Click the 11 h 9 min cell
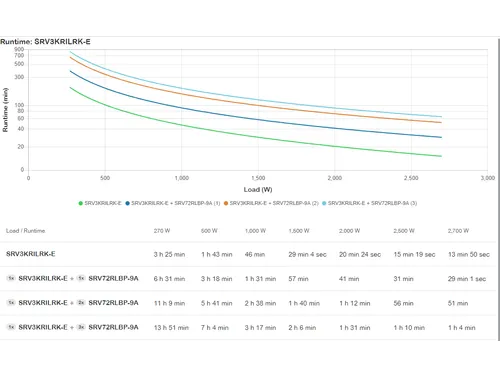This screenshot has width=500, height=375. 169,303
